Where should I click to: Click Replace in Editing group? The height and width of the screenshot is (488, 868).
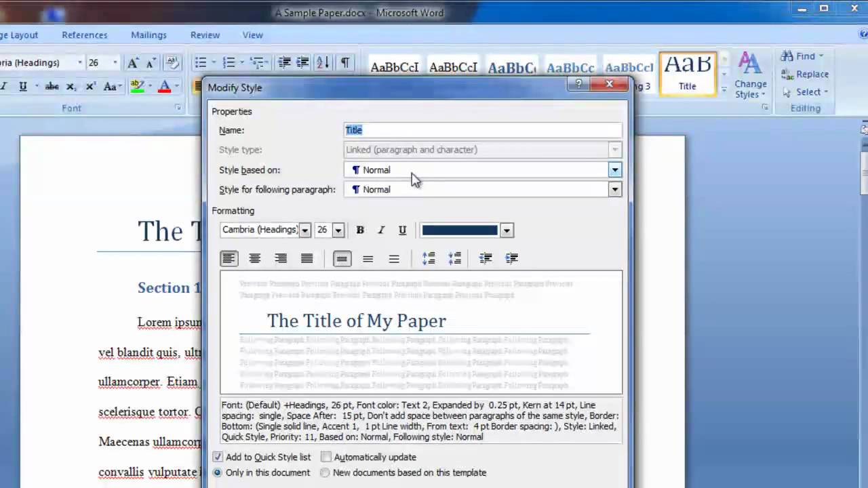805,74
